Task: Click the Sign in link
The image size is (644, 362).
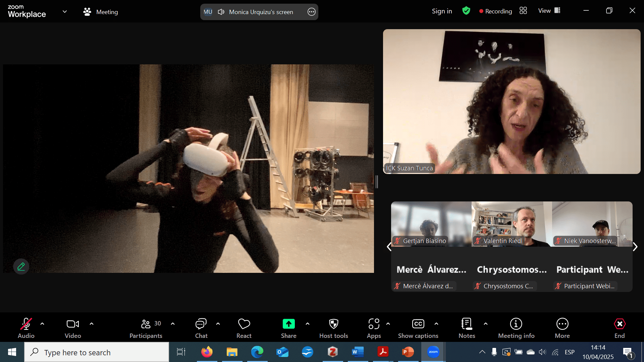Action: [x=442, y=11]
